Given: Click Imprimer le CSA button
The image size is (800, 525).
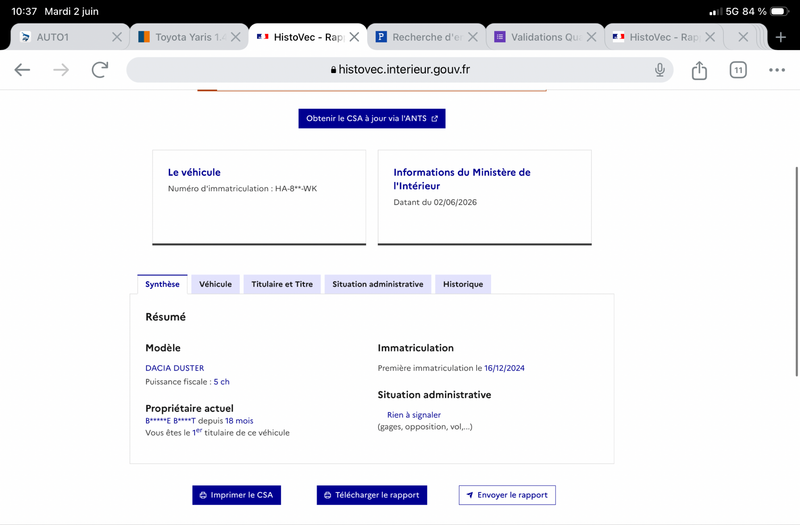Looking at the screenshot, I should coord(236,495).
